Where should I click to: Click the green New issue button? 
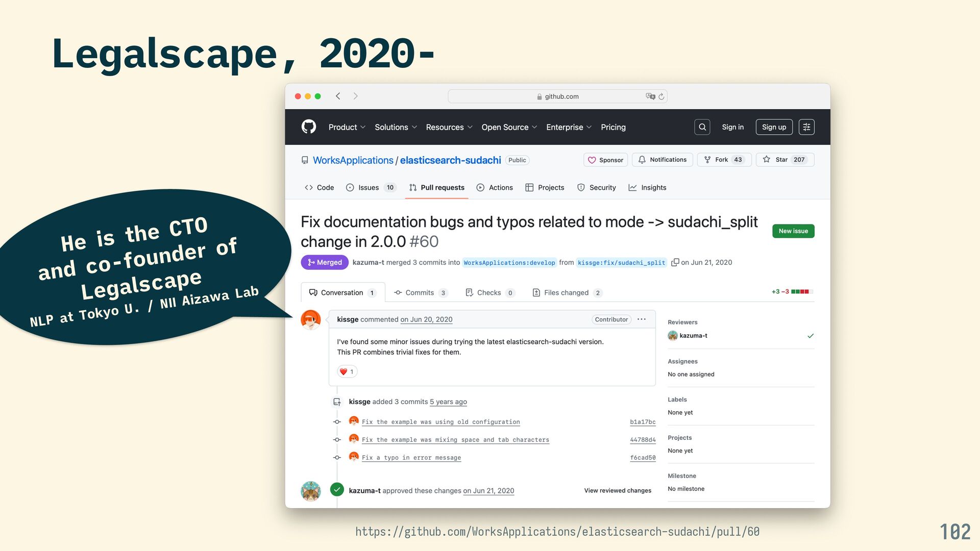coord(793,231)
